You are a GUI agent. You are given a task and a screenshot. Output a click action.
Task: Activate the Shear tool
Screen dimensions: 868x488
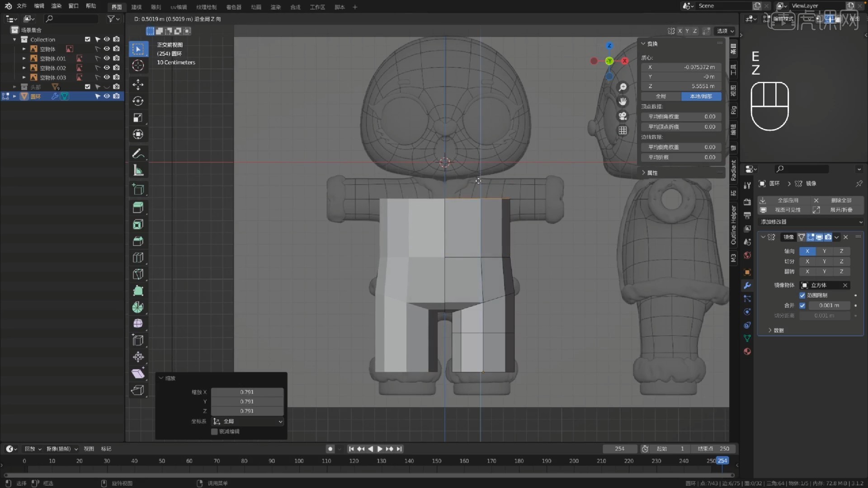(138, 374)
